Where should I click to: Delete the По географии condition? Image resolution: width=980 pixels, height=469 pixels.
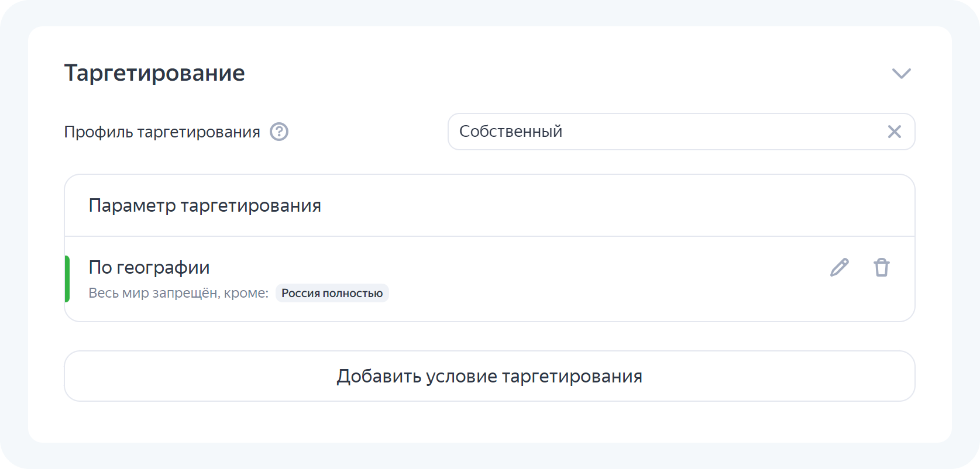point(882,267)
